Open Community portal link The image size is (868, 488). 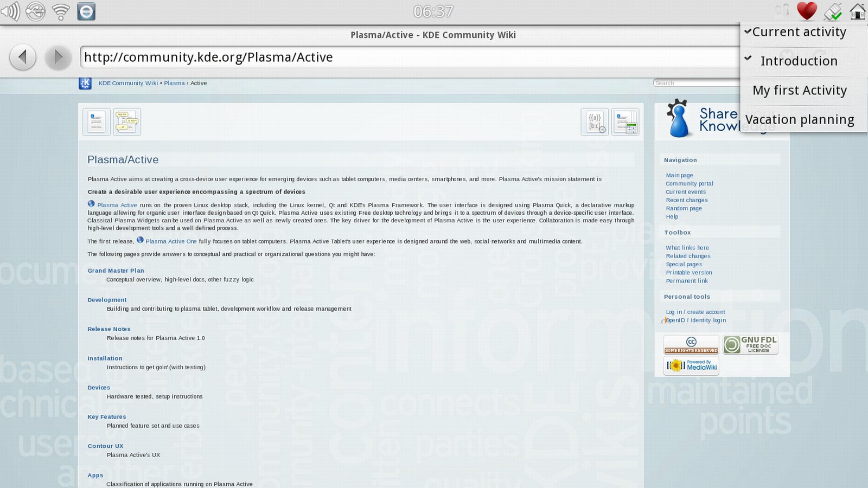click(x=690, y=183)
